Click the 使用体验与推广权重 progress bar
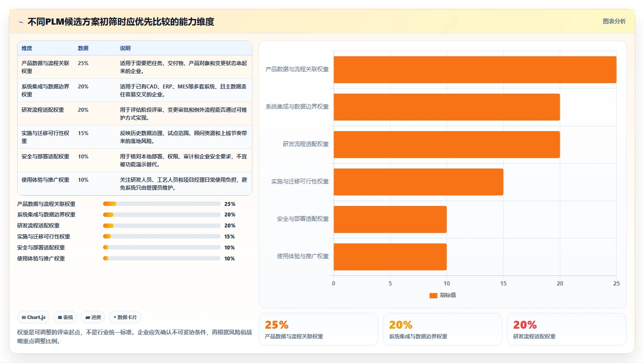This screenshot has height=363, width=644. (162, 258)
